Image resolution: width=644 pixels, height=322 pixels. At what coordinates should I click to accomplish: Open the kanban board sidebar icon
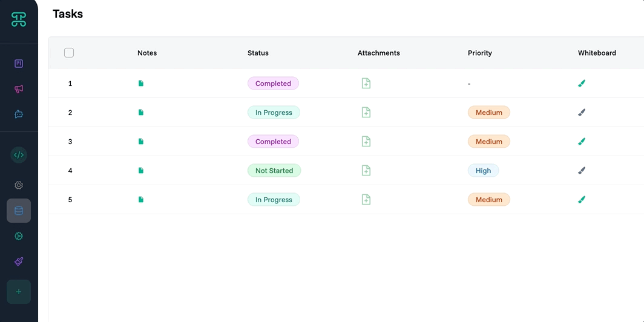pyautogui.click(x=19, y=64)
